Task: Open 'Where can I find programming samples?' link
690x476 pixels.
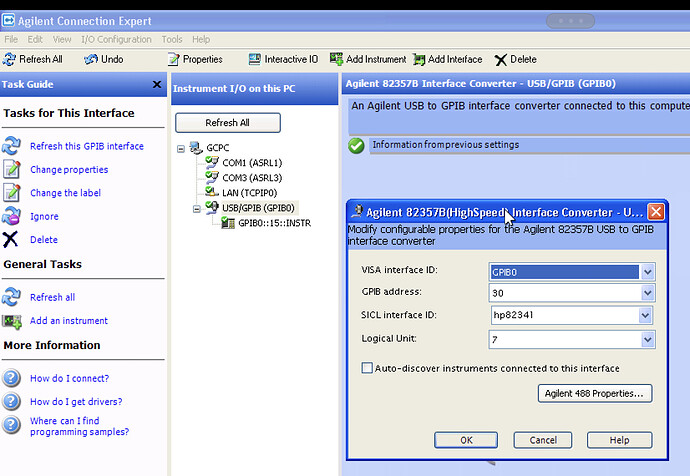Action: [x=80, y=426]
